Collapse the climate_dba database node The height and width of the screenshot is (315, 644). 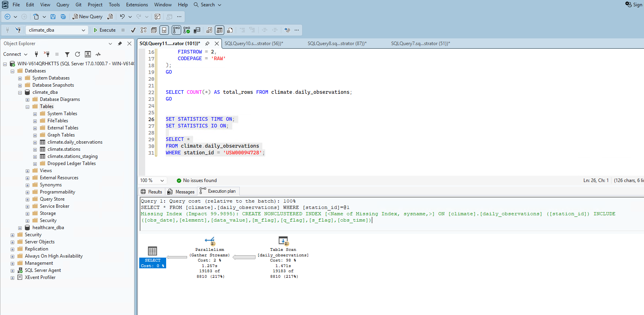coord(20,93)
